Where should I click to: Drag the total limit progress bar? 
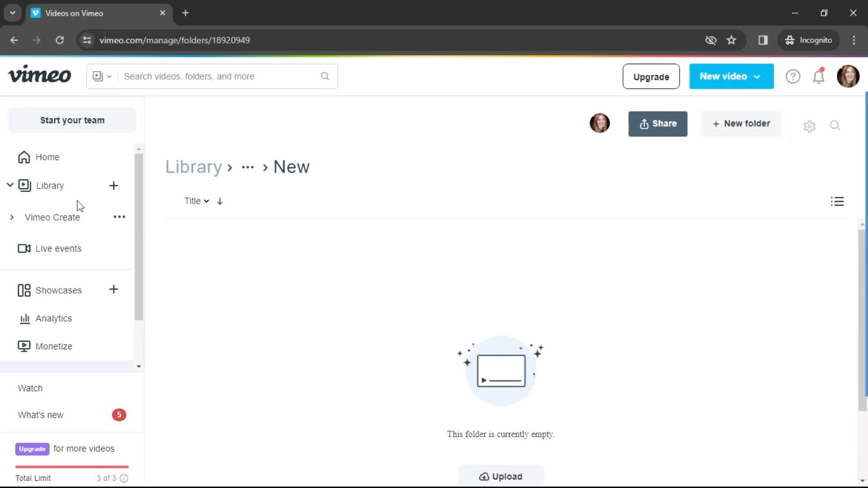(x=72, y=467)
